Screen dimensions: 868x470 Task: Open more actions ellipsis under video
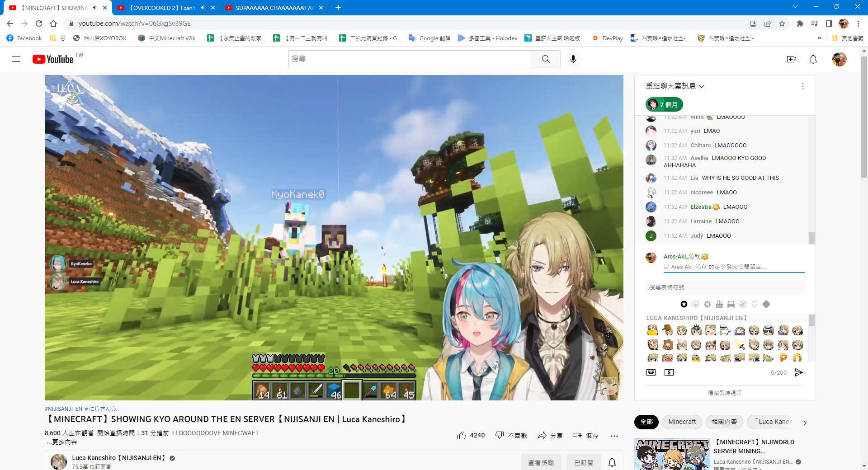[x=614, y=436]
